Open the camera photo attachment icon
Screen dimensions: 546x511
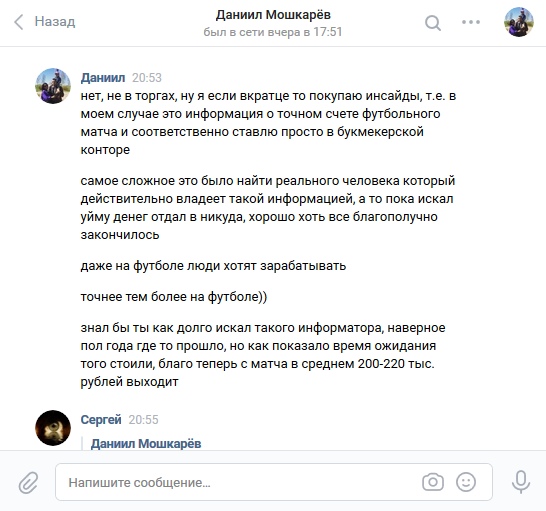[x=433, y=482]
